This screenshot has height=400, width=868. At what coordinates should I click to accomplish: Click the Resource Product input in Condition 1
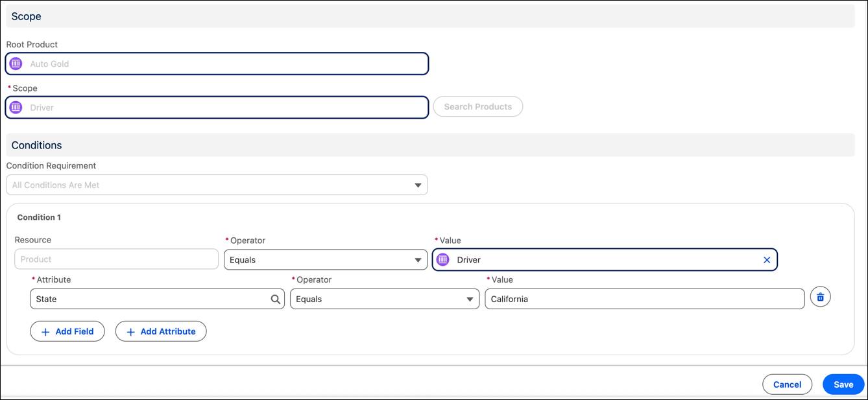115,259
